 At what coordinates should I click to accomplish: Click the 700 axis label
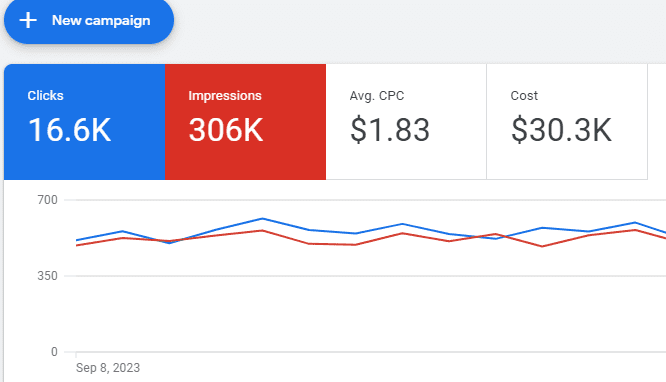(47, 200)
